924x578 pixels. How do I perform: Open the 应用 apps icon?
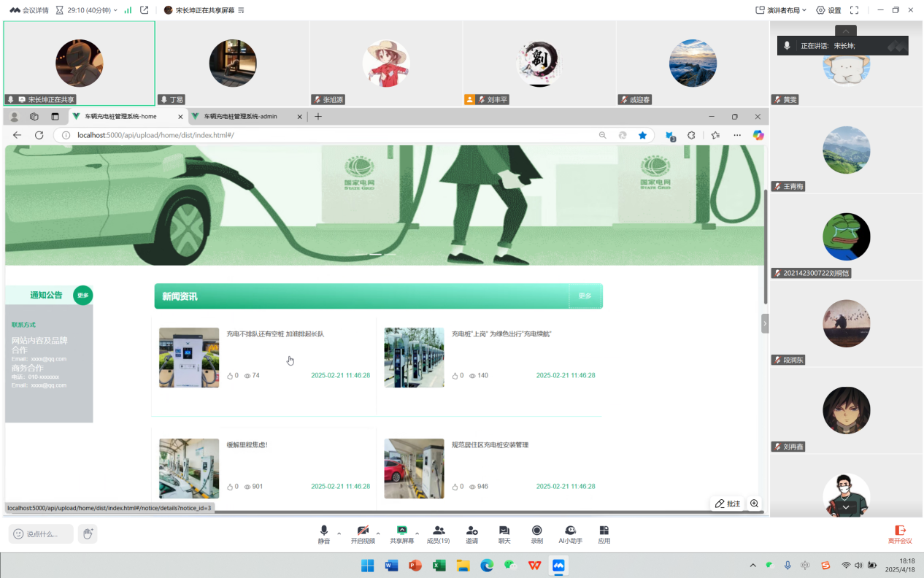point(604,534)
